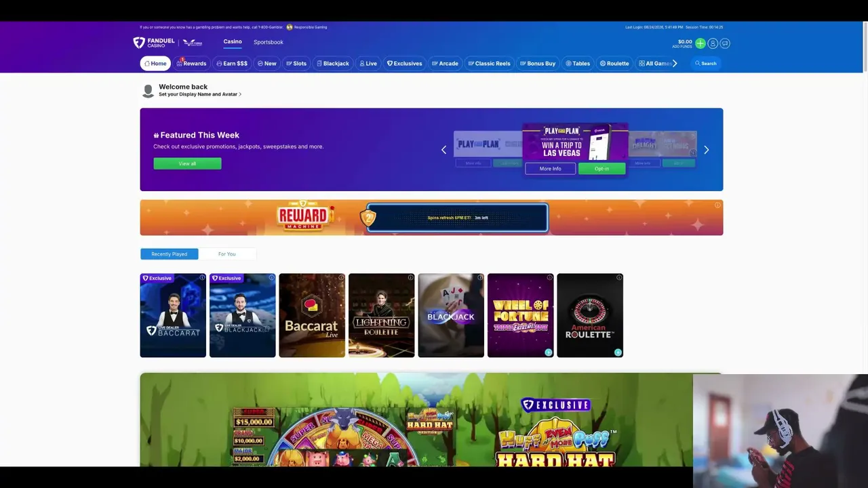The image size is (868, 488).
Task: Expand more game categories with arrow
Action: pos(675,64)
